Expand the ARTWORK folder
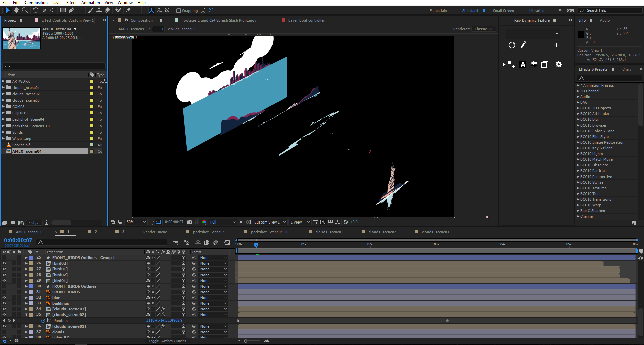 click(x=3, y=81)
